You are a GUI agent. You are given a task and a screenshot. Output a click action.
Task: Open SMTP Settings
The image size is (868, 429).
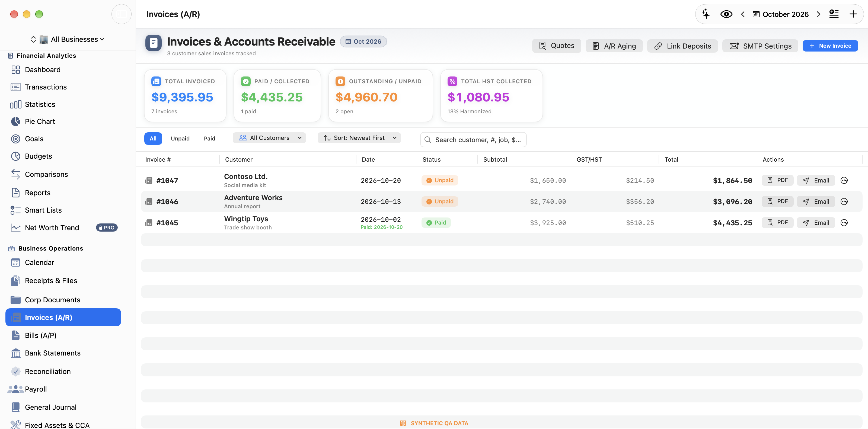tap(760, 46)
